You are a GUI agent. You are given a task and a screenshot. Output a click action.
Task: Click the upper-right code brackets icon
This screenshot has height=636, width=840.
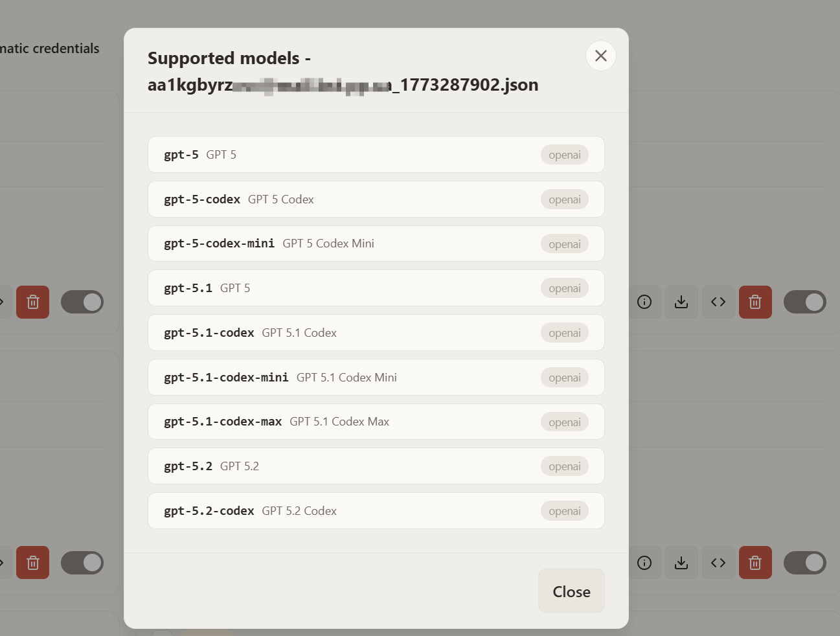pos(718,302)
